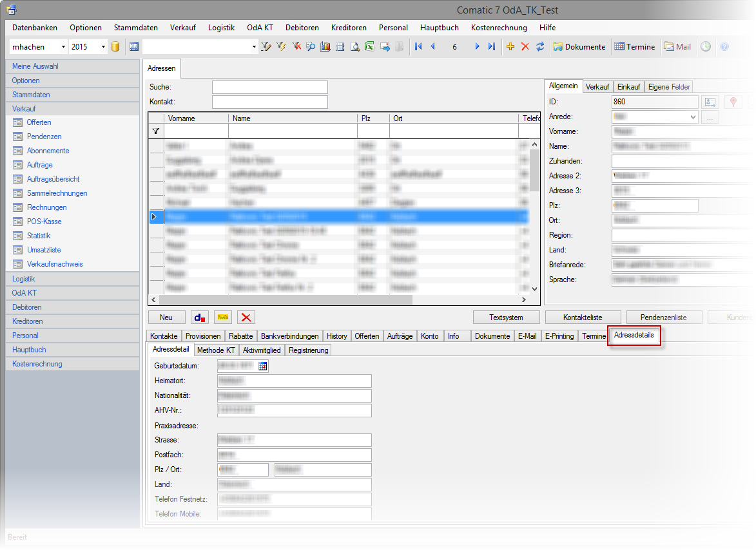Open the calendar picker next to Geburtsdatum
Image resolution: width=756 pixels, height=550 pixels.
pyautogui.click(x=263, y=366)
